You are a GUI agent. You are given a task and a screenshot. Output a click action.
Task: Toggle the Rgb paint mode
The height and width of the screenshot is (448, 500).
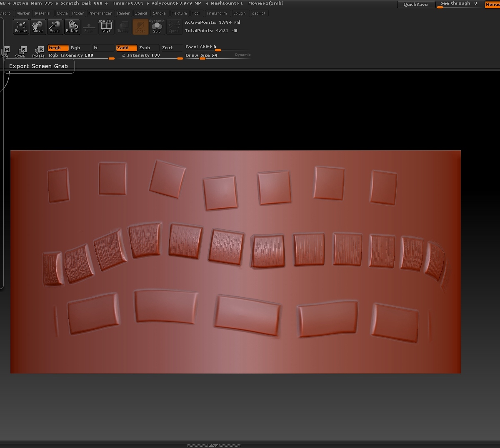pyautogui.click(x=80, y=48)
